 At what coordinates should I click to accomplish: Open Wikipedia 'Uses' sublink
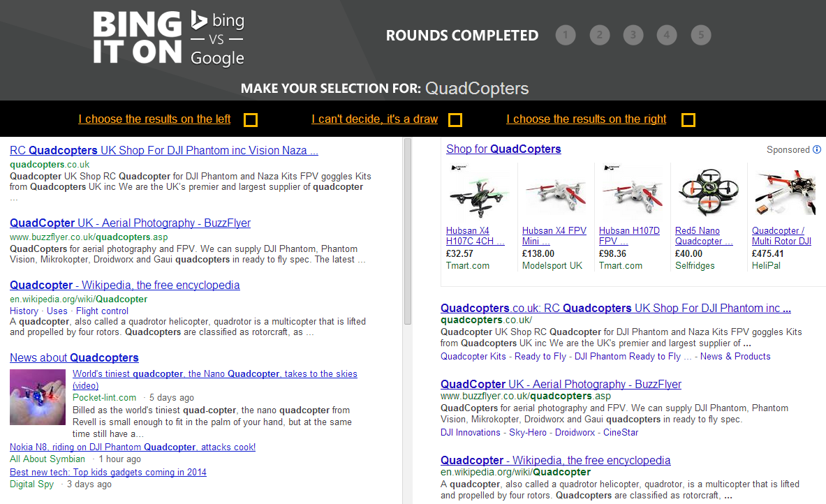coord(57,311)
